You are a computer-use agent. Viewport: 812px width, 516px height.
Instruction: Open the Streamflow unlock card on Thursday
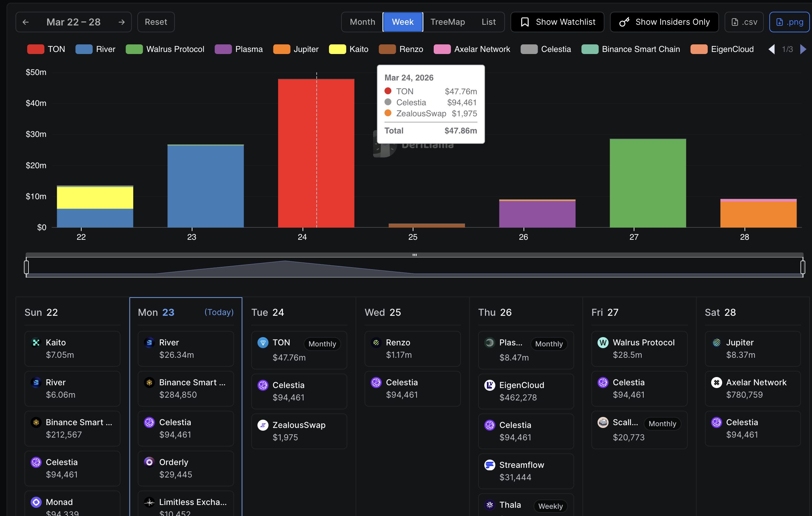[526, 471]
